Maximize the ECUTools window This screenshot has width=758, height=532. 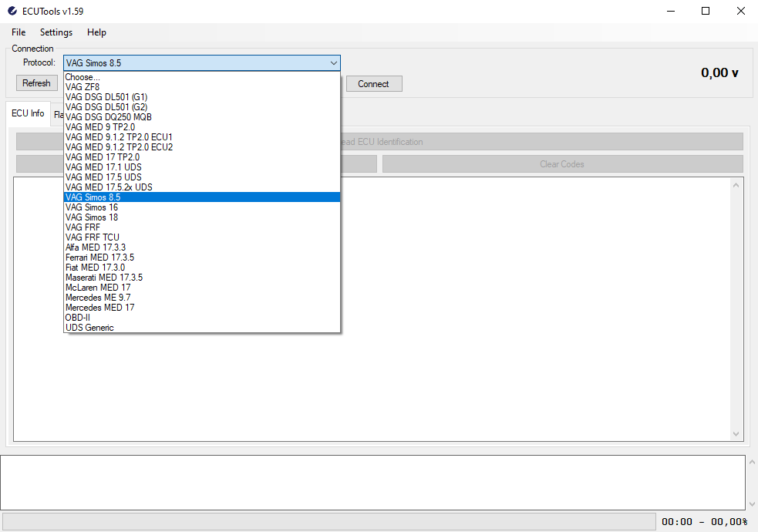(x=706, y=11)
